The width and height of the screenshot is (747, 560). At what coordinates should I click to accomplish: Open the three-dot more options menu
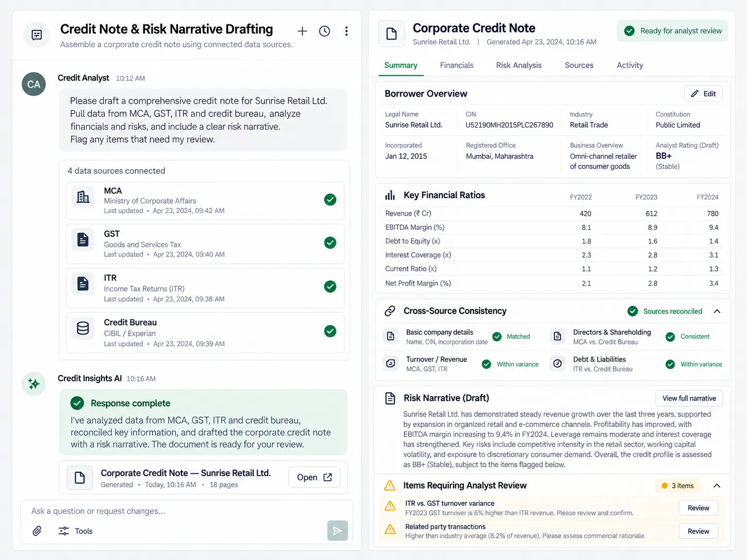(346, 31)
